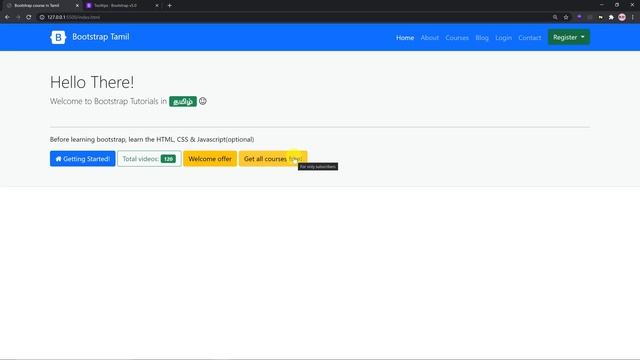This screenshot has width=640, height=360.
Task: Open the Chrome profile avatar
Action: click(x=622, y=17)
